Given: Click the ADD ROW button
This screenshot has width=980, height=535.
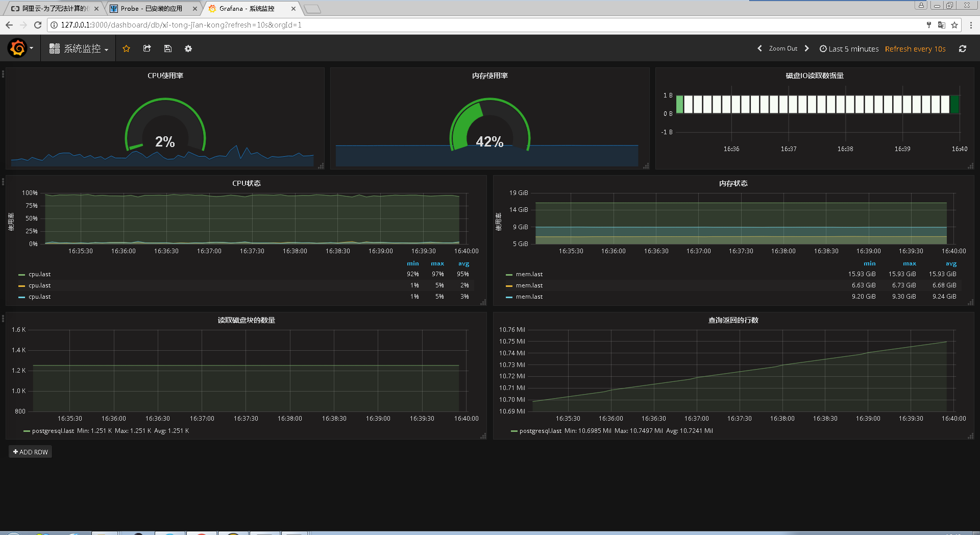Looking at the screenshot, I should (30, 451).
